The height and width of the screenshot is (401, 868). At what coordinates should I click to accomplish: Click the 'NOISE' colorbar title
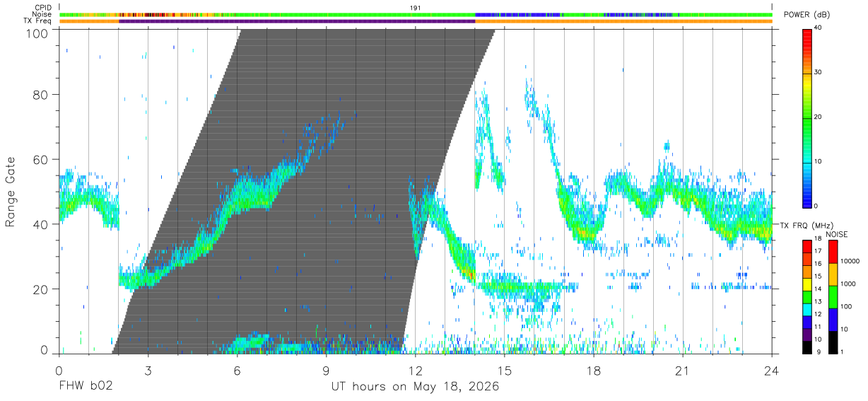(837, 234)
